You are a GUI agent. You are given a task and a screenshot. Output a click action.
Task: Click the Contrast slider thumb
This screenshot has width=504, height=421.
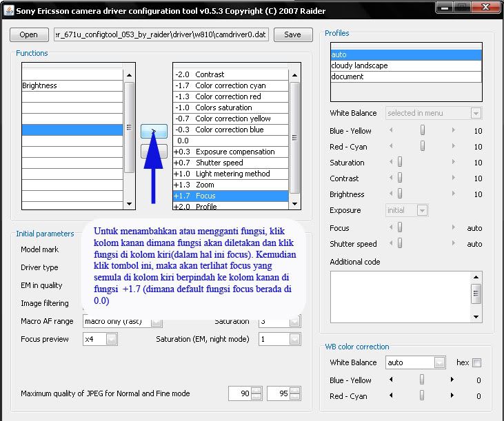pos(400,178)
